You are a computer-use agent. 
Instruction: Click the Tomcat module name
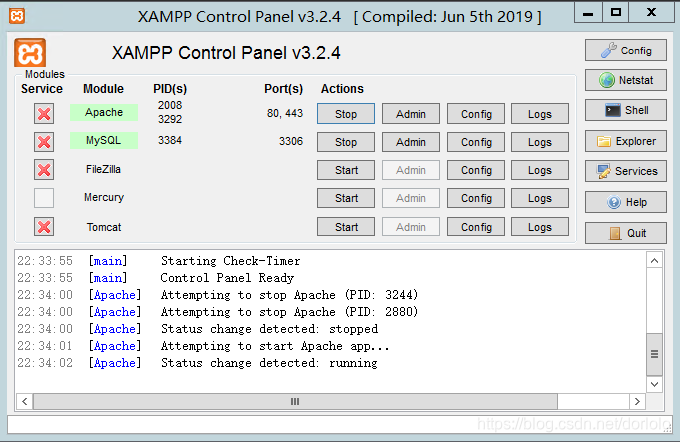[x=104, y=227]
